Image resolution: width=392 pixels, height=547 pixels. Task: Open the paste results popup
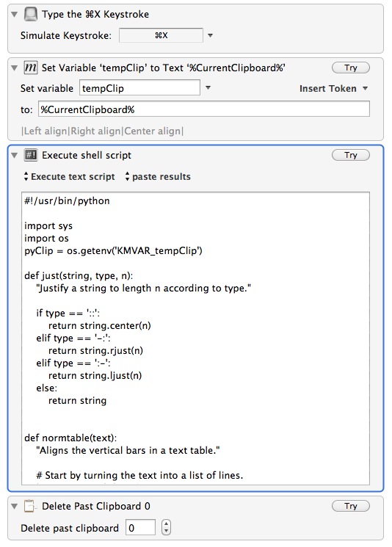tap(158, 176)
